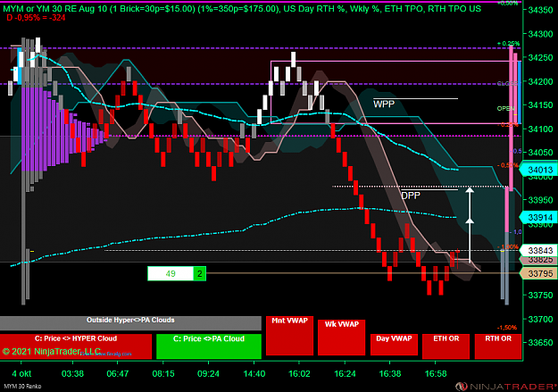Click the 34200 price axis label
Image resolution: width=558 pixels, height=392 pixels.
pyautogui.click(x=540, y=81)
